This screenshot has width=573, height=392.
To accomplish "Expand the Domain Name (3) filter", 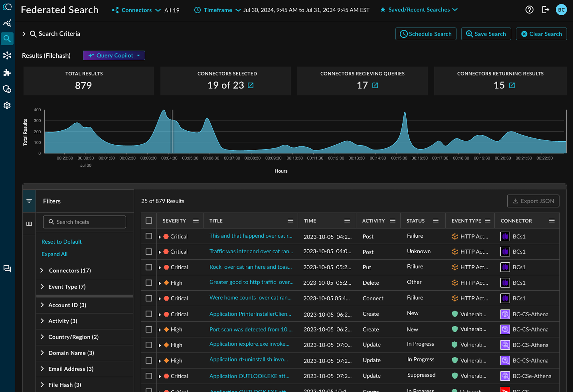I will [x=42, y=353].
